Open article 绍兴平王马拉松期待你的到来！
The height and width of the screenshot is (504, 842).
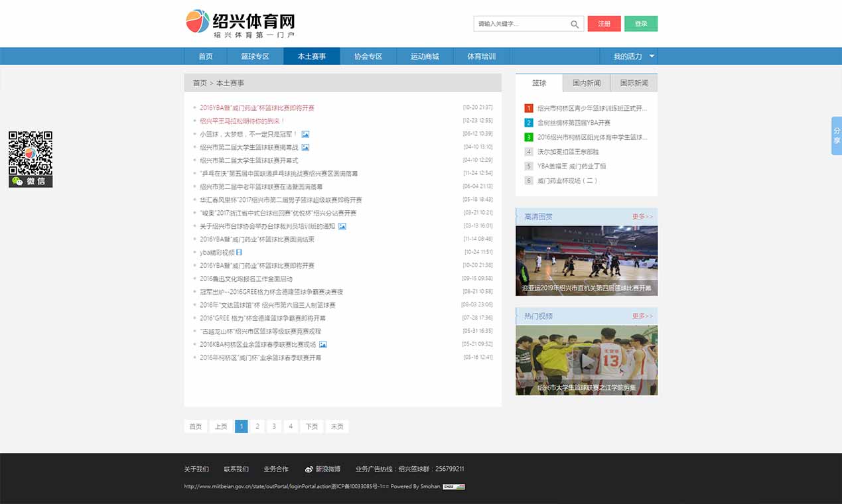[x=242, y=121]
